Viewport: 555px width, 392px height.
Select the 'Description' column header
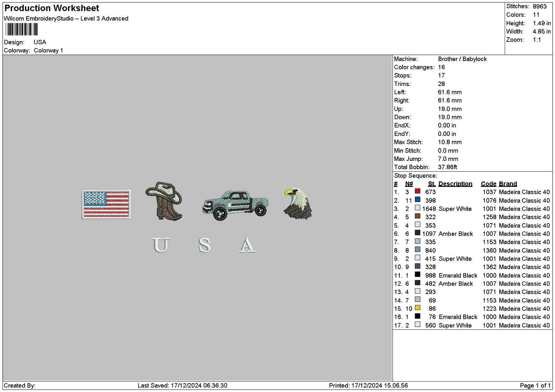pos(456,184)
